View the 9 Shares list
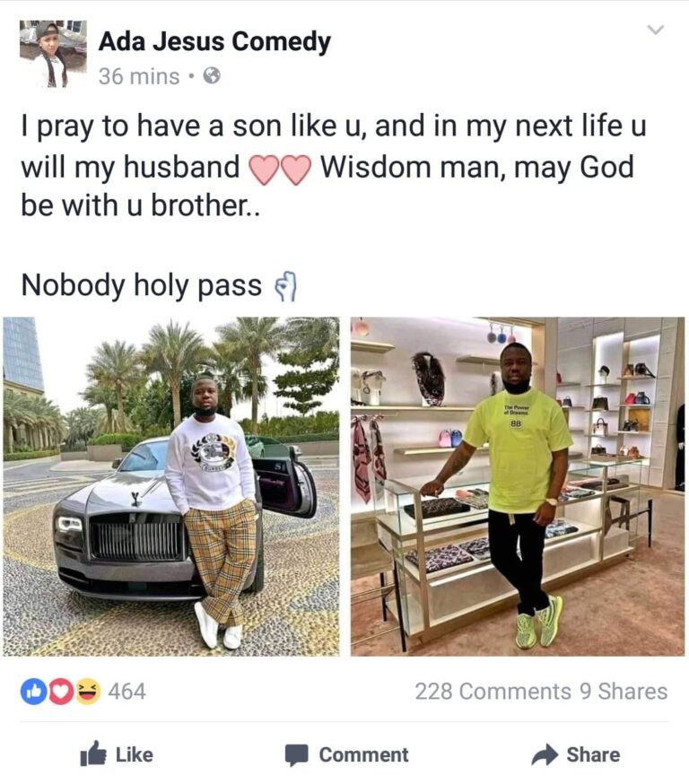The width and height of the screenshot is (689, 784). tap(624, 692)
